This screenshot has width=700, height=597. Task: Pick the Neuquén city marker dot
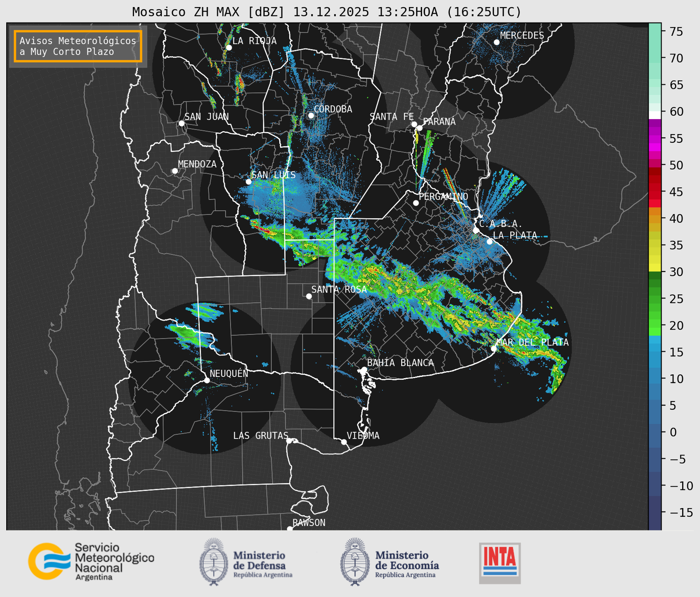[x=207, y=380]
